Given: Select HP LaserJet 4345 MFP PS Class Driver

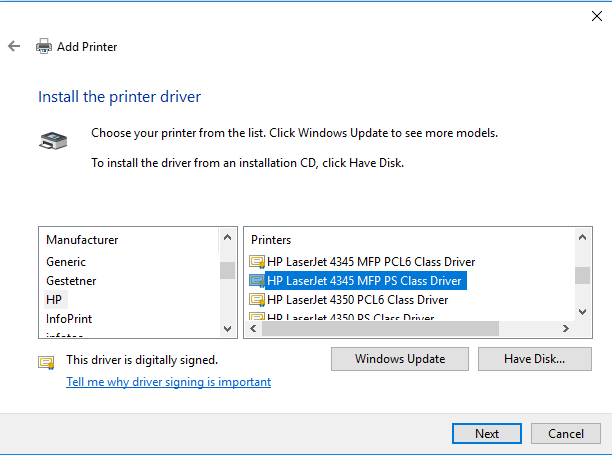Looking at the screenshot, I should [x=365, y=281].
